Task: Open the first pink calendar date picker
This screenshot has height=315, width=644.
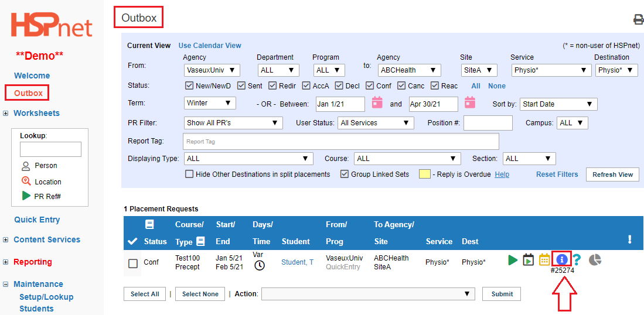Action: 377,102
